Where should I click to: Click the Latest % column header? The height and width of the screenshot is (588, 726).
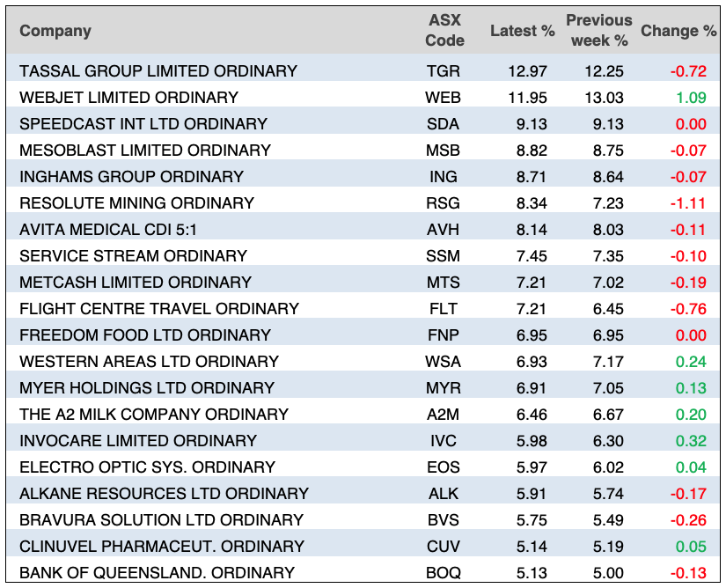tap(522, 31)
